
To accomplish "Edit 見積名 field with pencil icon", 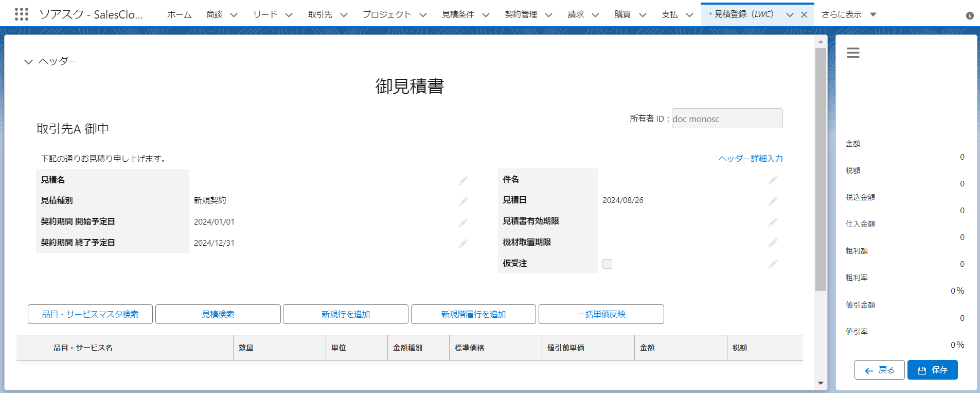I will (x=463, y=180).
